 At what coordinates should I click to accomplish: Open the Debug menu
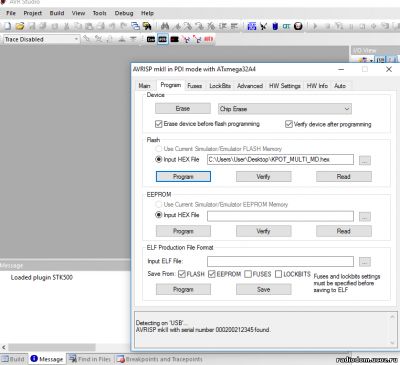click(124, 13)
